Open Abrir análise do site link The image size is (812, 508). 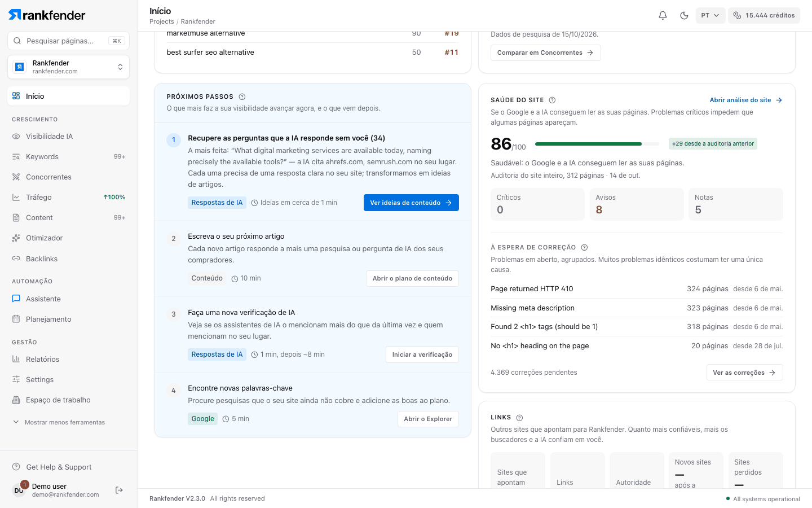tap(746, 100)
